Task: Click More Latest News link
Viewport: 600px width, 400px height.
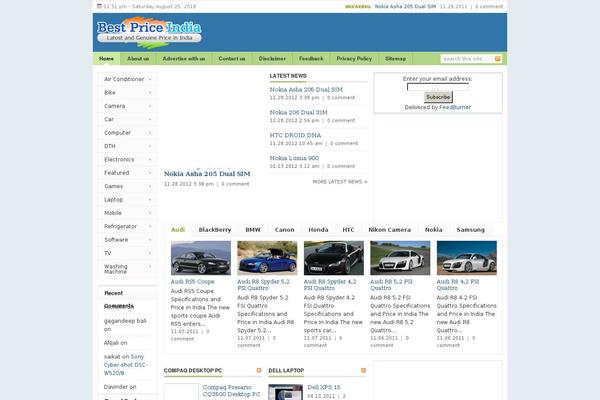Action: (340, 182)
